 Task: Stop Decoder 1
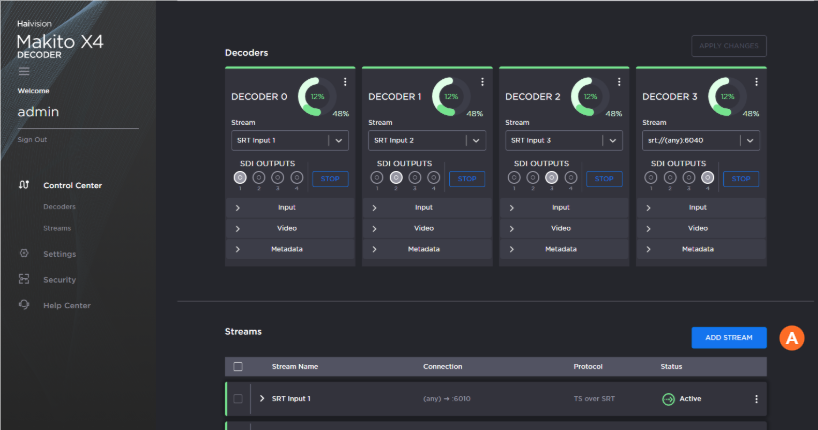(x=467, y=178)
